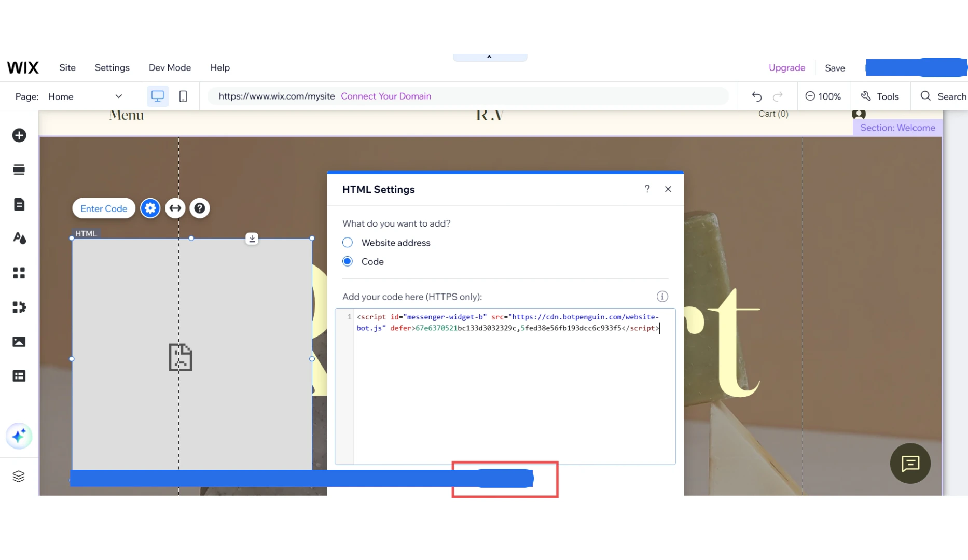This screenshot has height=560, width=968.
Task: Click the Save button
Action: click(x=835, y=68)
